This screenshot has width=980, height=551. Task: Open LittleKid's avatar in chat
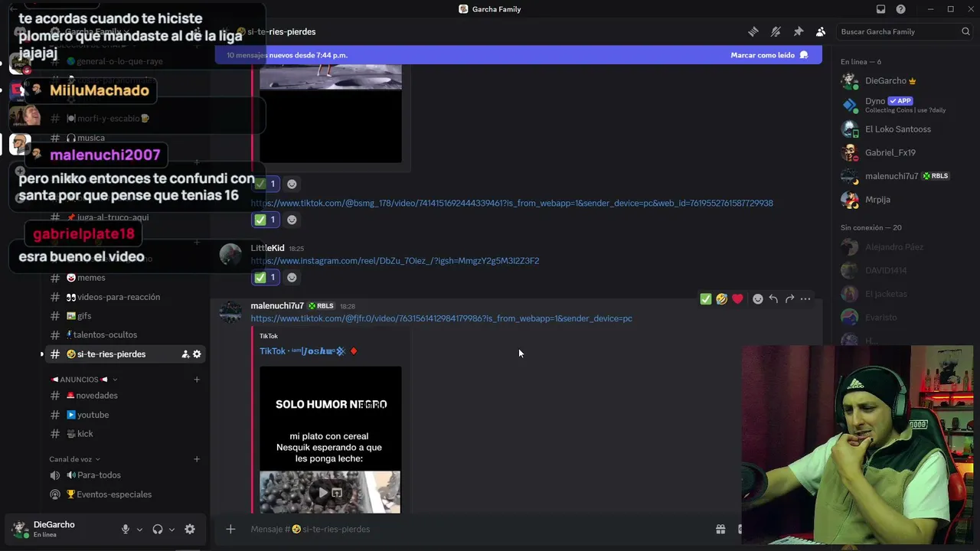pyautogui.click(x=230, y=255)
